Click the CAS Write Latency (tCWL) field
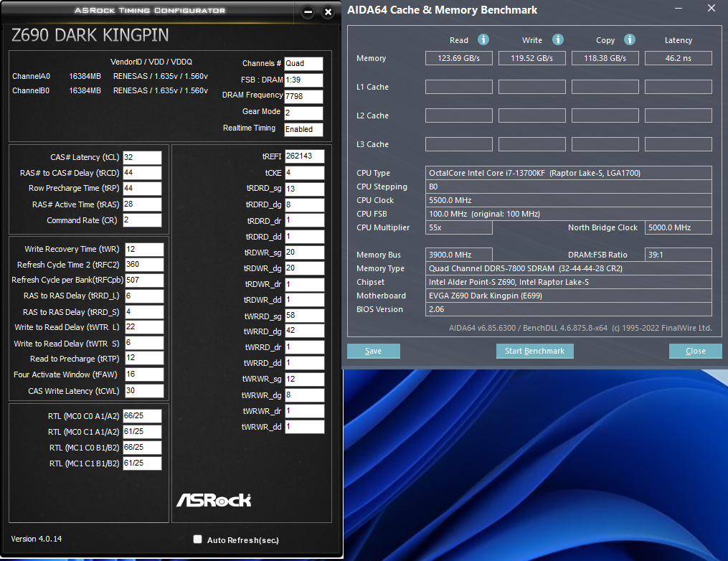This screenshot has width=728, height=561. click(144, 390)
